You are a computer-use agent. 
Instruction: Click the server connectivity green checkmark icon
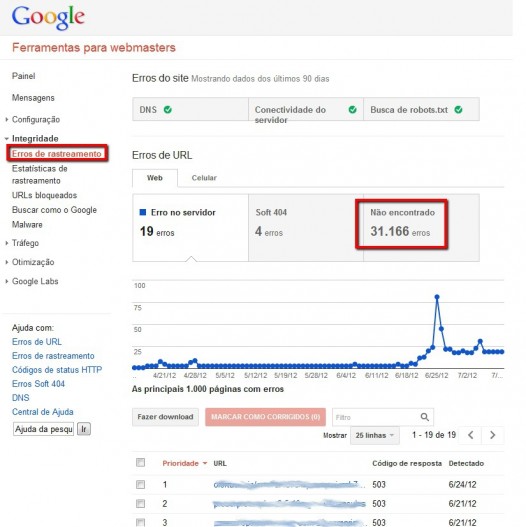pos(352,110)
